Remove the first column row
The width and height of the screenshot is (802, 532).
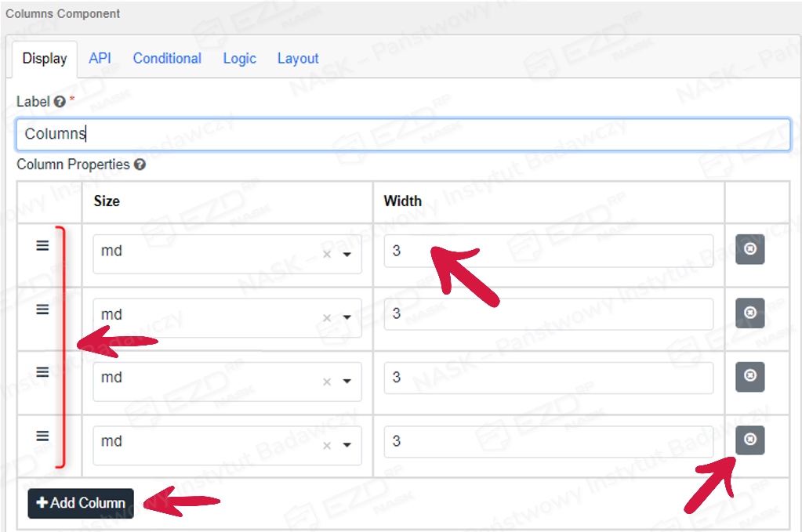[x=749, y=249]
